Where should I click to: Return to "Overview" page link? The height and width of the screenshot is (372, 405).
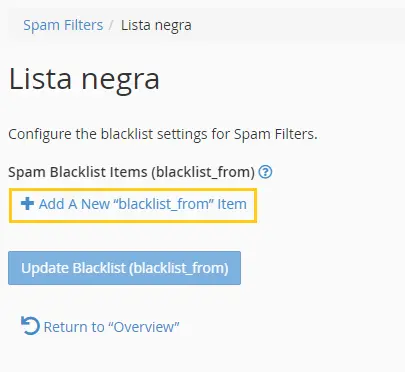click(x=100, y=327)
